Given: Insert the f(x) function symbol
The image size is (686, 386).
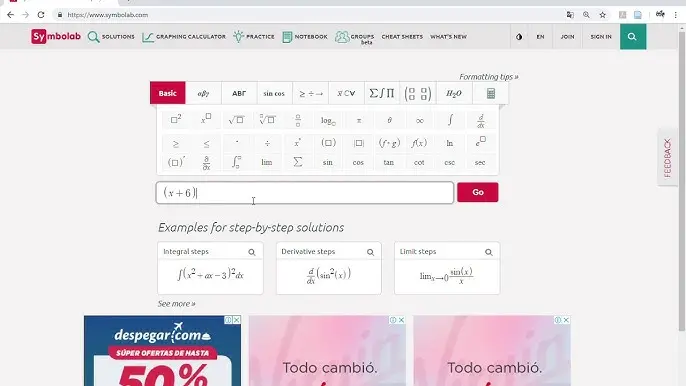Looking at the screenshot, I should (419, 143).
